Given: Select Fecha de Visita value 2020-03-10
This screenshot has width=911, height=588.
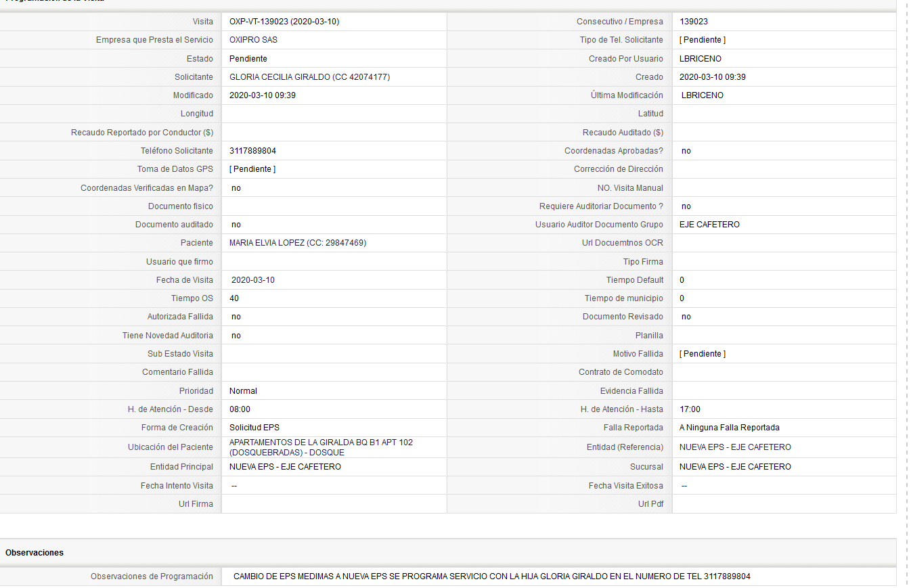Looking at the screenshot, I should pos(253,280).
